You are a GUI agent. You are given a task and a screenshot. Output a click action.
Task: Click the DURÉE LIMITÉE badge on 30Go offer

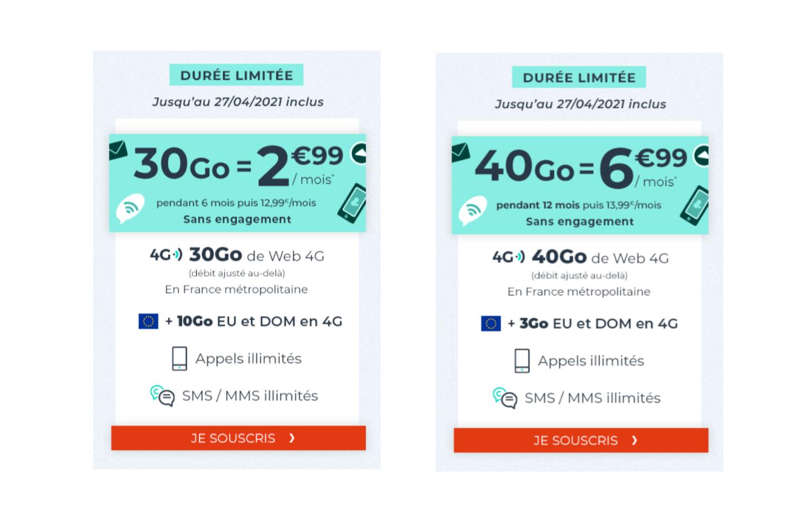coord(236,75)
